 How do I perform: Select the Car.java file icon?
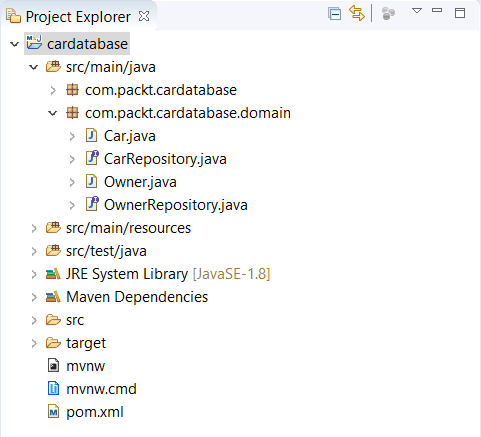[91, 136]
